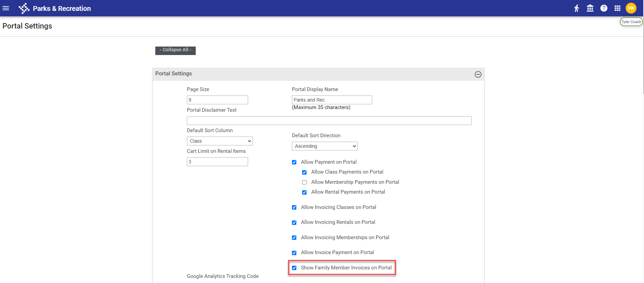Click the Parks & Recreation logo icon
This screenshot has width=644, height=283.
tap(24, 8)
